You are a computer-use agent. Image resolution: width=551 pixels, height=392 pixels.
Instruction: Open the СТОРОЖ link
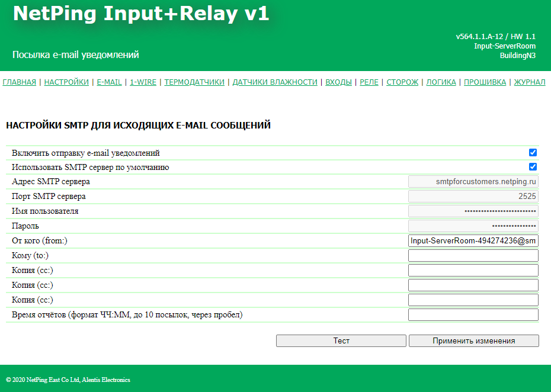click(x=402, y=82)
